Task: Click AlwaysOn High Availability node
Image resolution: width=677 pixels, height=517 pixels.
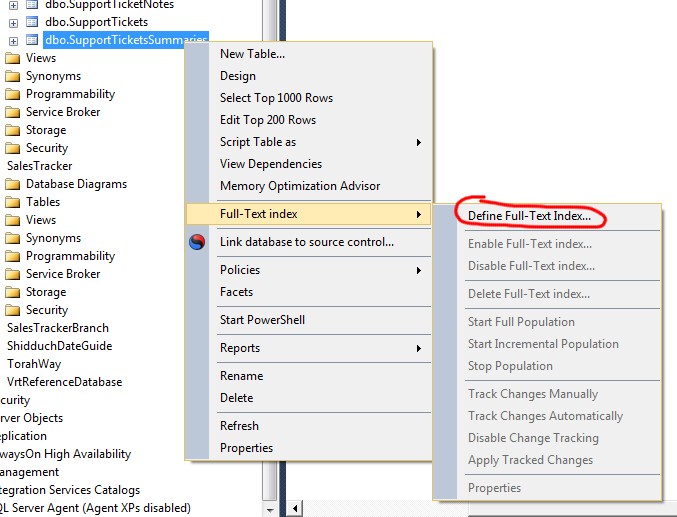Action: click(65, 454)
